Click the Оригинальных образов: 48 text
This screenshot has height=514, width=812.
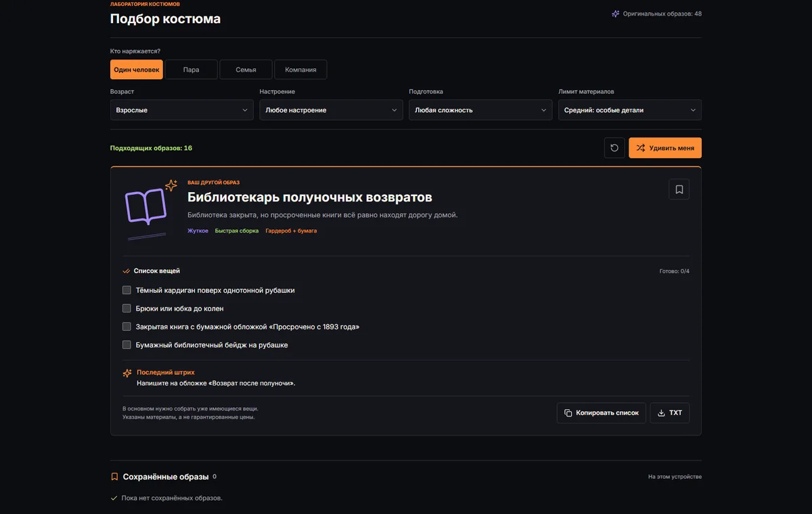pyautogui.click(x=662, y=14)
